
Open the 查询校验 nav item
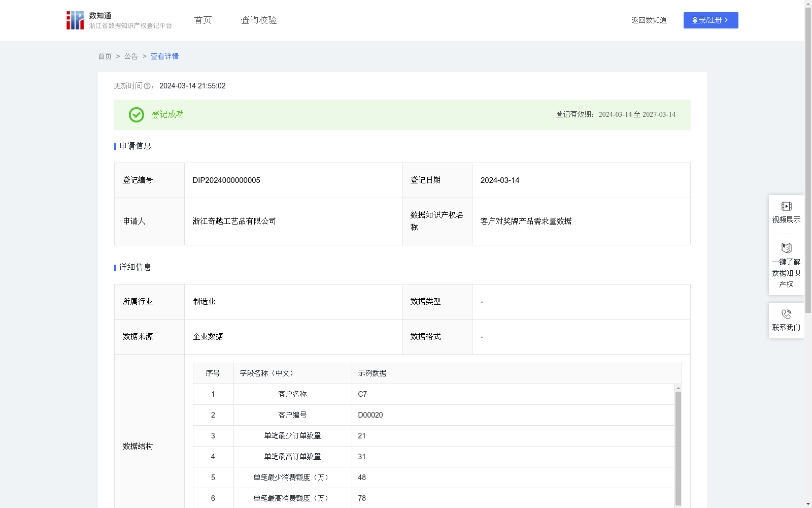[259, 20]
